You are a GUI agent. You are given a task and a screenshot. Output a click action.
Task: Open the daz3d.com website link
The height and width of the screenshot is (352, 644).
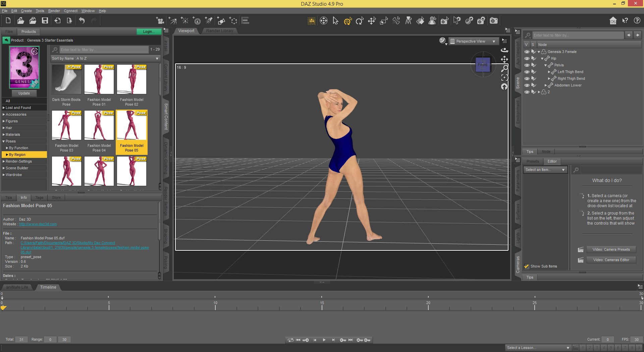click(38, 224)
